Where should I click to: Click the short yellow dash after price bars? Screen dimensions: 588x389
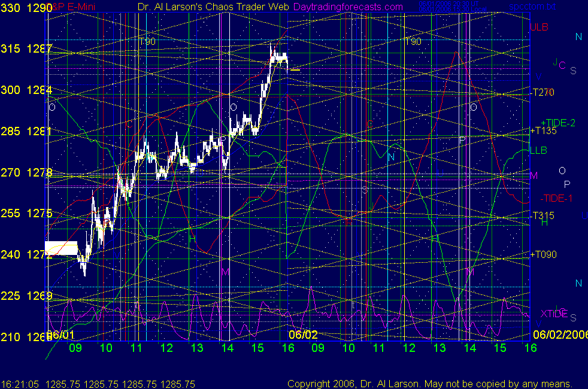(295, 69)
